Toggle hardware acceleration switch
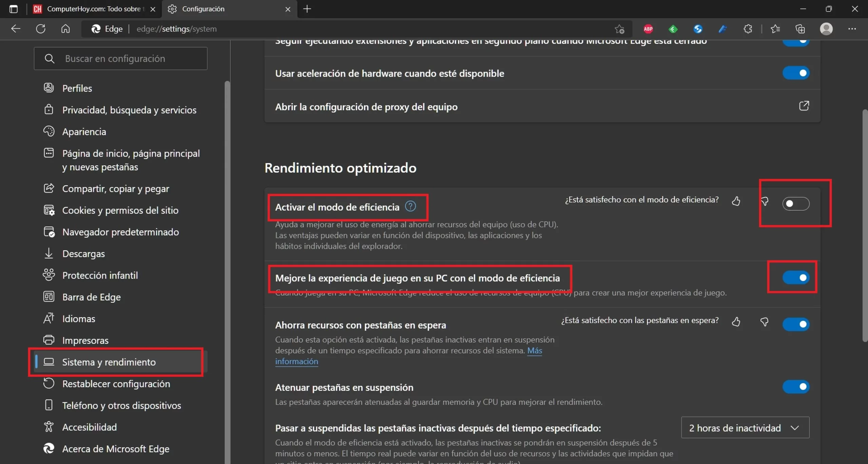This screenshot has width=868, height=464. (x=796, y=73)
